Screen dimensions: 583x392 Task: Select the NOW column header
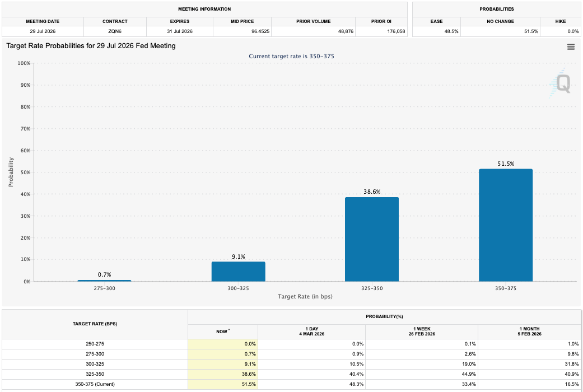pos(222,331)
